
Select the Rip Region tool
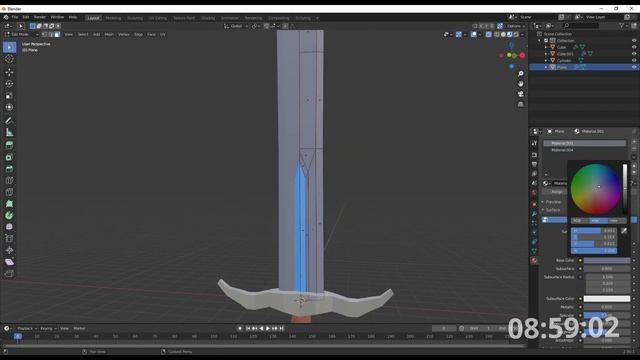9,273
